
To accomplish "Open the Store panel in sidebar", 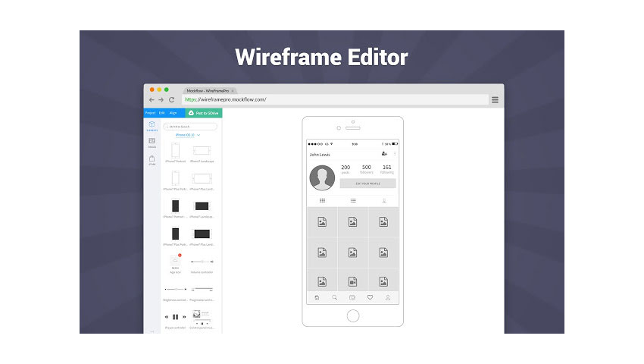I will click(x=152, y=160).
